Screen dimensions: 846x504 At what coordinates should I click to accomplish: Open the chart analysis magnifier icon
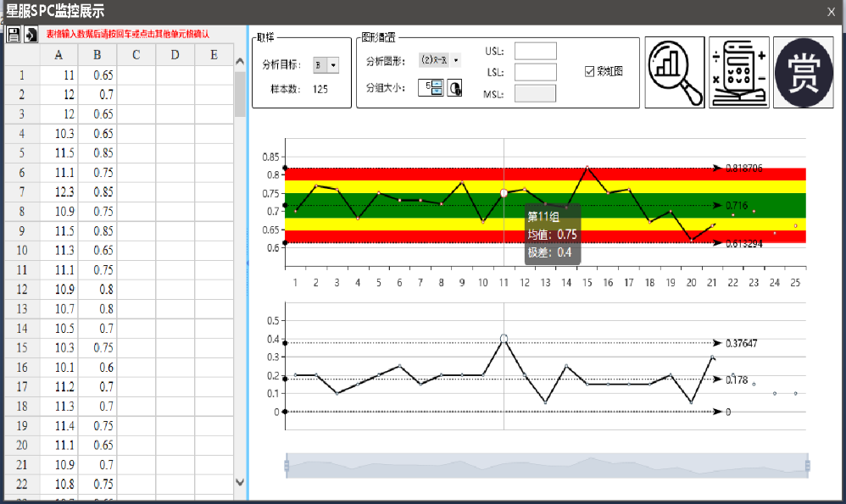(x=675, y=73)
